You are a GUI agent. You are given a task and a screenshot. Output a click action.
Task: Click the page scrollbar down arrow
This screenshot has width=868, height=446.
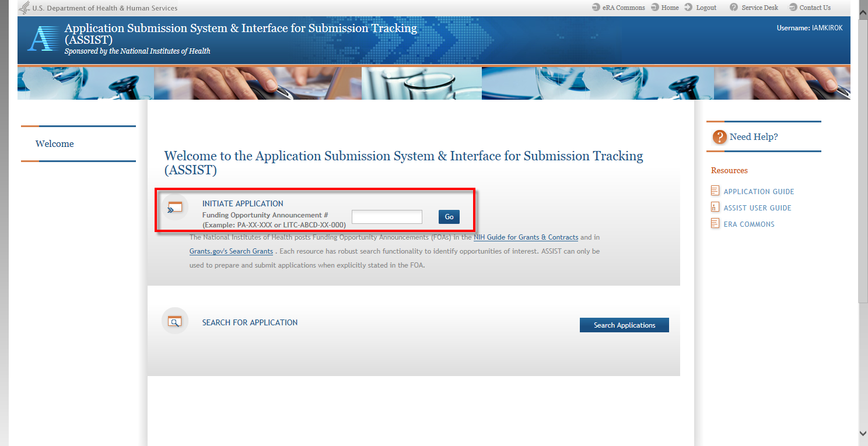pyautogui.click(x=863, y=433)
